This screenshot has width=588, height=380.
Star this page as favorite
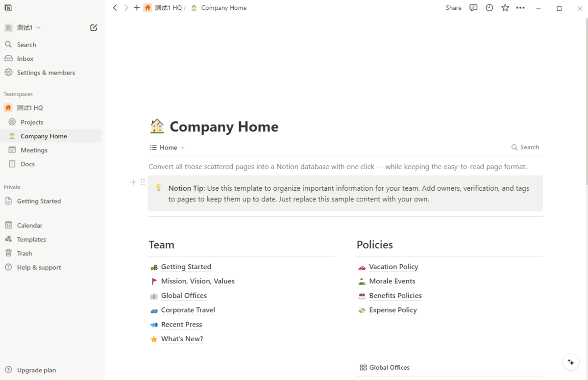point(505,8)
